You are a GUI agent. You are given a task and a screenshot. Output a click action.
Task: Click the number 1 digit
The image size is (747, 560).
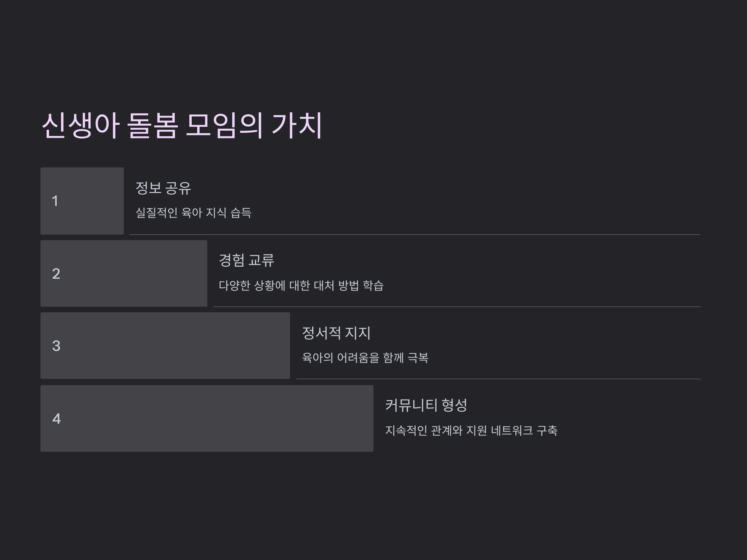(x=55, y=201)
